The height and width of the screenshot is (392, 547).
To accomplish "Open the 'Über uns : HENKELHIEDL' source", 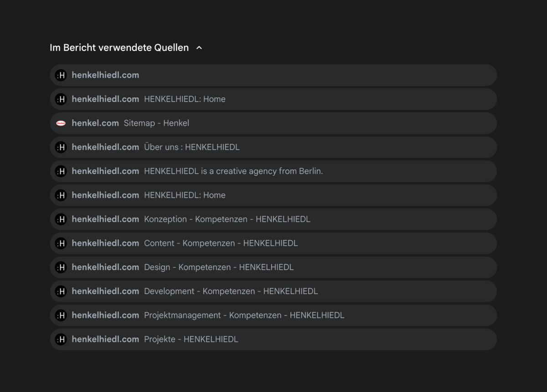I will point(273,147).
